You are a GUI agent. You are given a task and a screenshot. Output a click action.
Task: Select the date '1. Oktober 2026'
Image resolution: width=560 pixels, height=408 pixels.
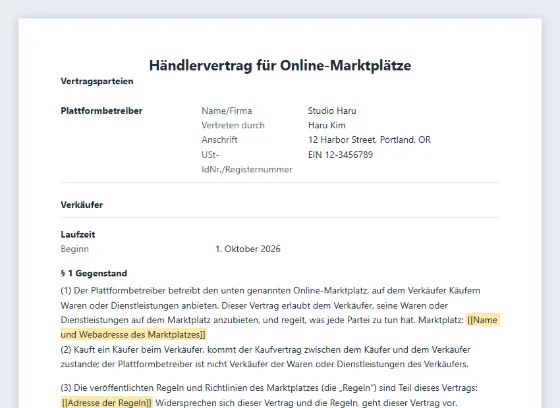248,249
